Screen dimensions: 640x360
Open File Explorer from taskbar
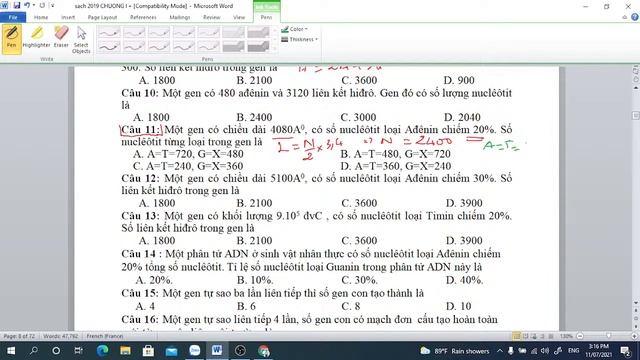coord(125,351)
